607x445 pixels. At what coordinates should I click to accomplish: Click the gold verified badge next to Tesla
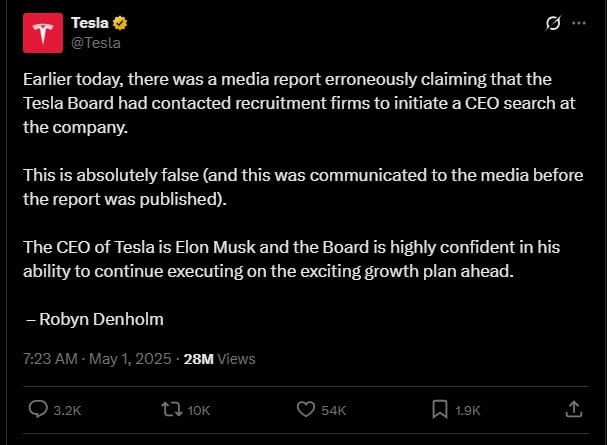coord(120,23)
